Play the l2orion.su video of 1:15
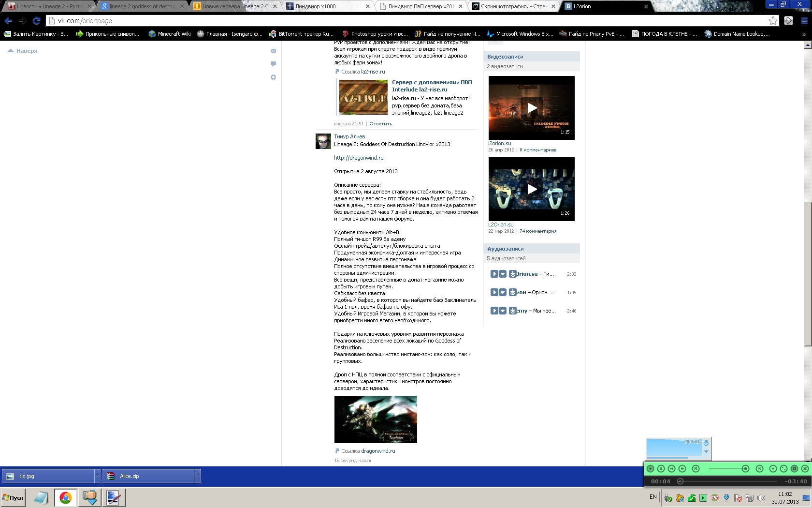Viewport: 812px width, 508px height. pyautogui.click(x=532, y=108)
